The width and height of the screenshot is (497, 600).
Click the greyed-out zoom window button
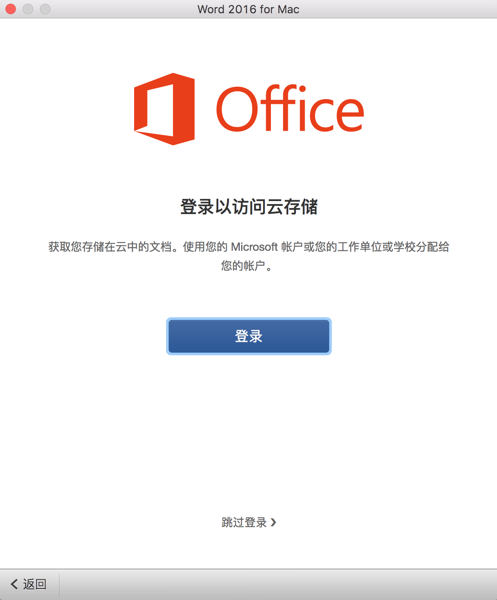[x=45, y=9]
